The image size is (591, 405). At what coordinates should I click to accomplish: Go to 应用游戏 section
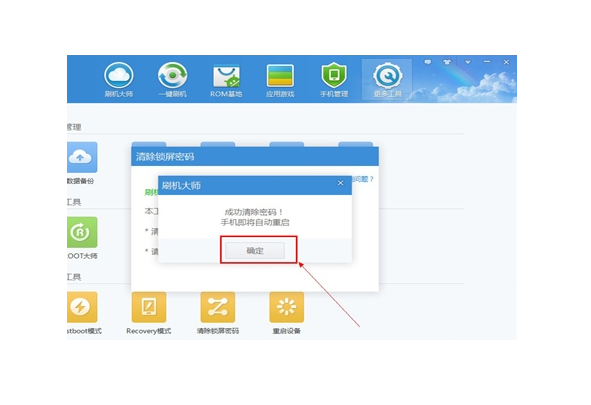tap(280, 80)
